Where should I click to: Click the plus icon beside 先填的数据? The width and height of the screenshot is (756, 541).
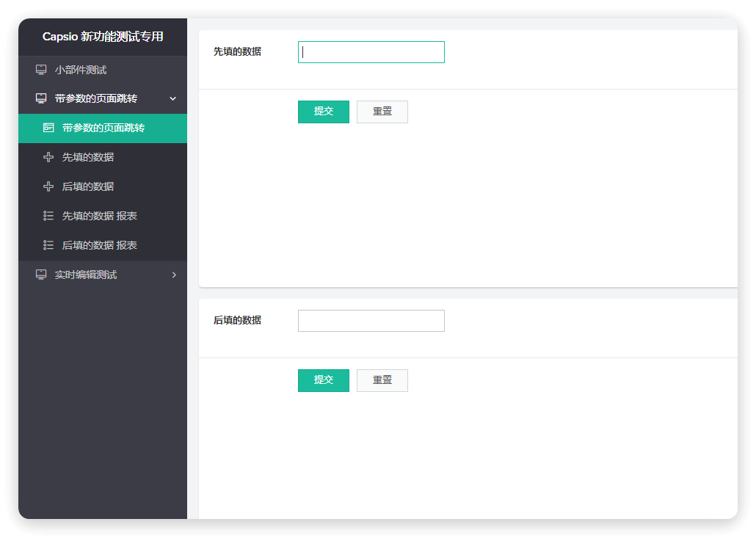tap(48, 157)
